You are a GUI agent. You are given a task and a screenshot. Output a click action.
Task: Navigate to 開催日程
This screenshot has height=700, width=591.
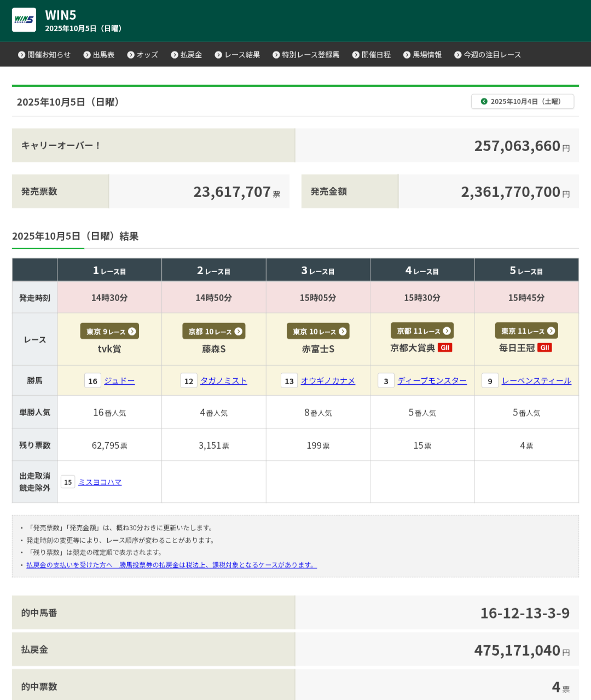click(x=372, y=55)
